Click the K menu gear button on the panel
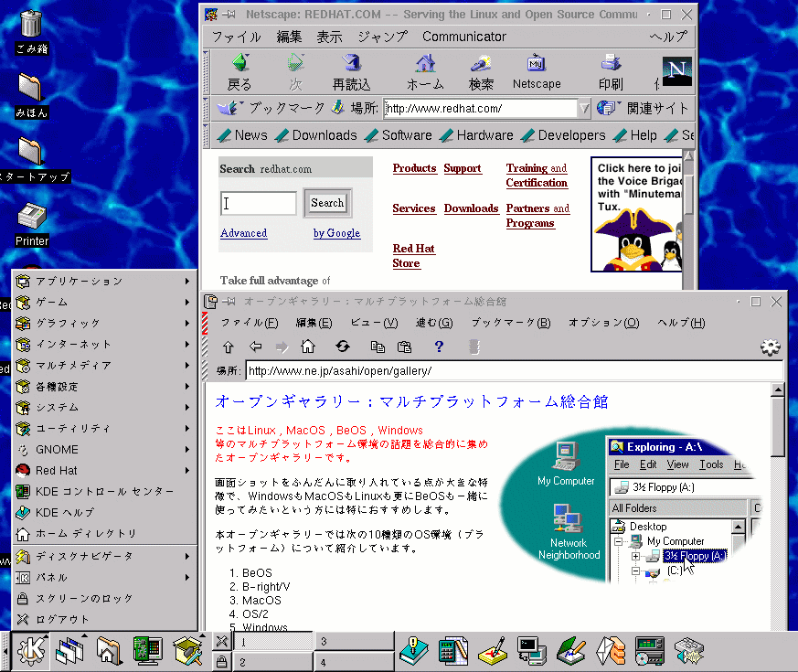This screenshot has width=798, height=672. coord(31,651)
